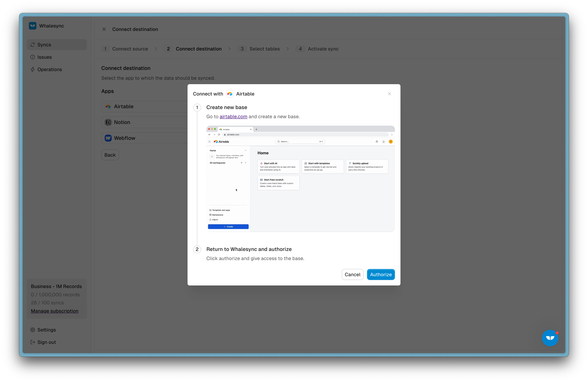This screenshot has width=588, height=382.
Task: Click the Airtable logo in dialog header
Action: [x=230, y=94]
